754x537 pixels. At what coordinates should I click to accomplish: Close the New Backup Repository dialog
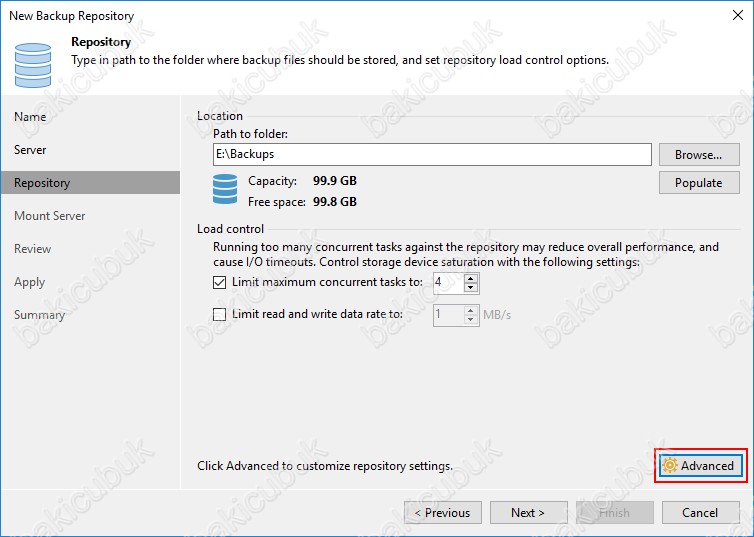click(x=735, y=16)
